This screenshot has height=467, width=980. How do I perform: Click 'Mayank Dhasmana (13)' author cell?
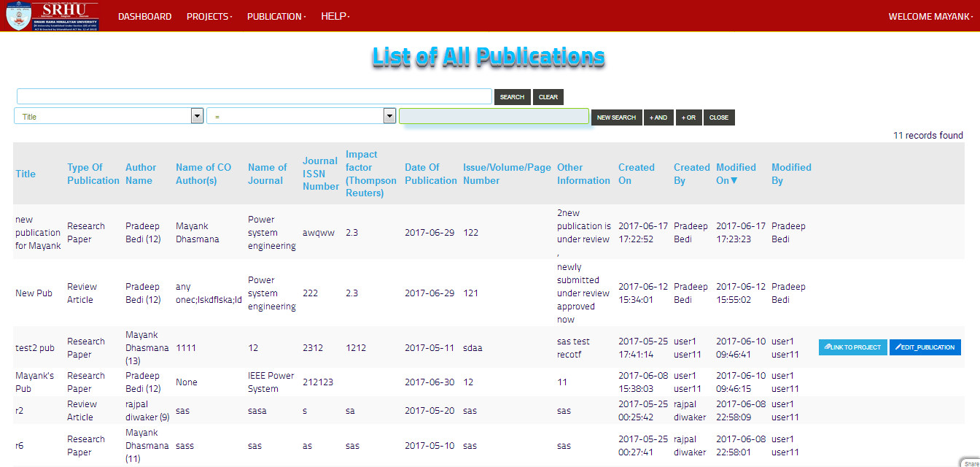pos(147,348)
